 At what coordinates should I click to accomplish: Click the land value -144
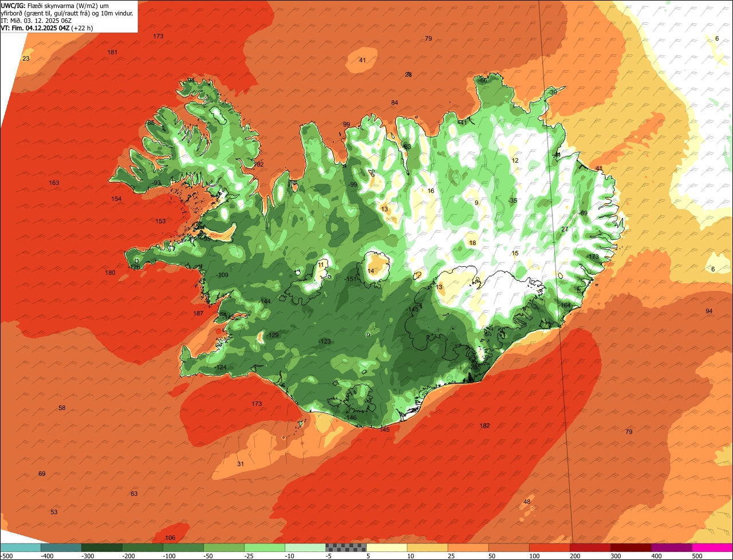point(265,302)
